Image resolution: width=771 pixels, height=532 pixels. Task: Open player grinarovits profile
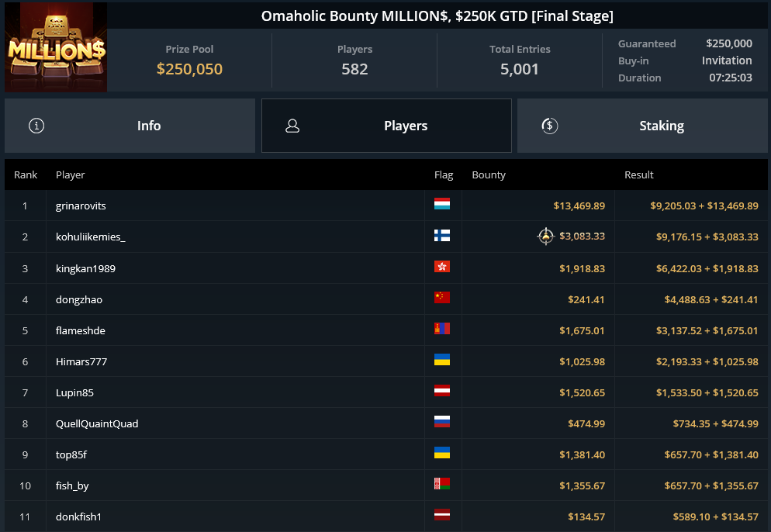[x=81, y=206]
